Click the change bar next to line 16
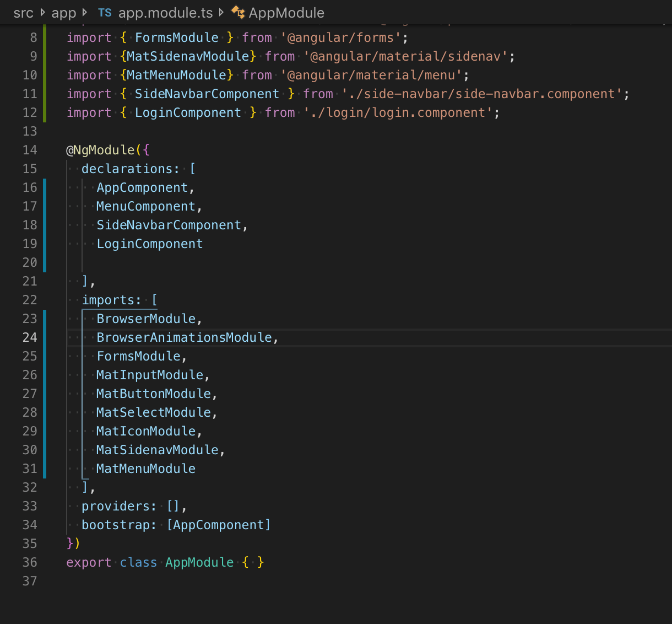Image resolution: width=672 pixels, height=624 pixels. (x=45, y=187)
